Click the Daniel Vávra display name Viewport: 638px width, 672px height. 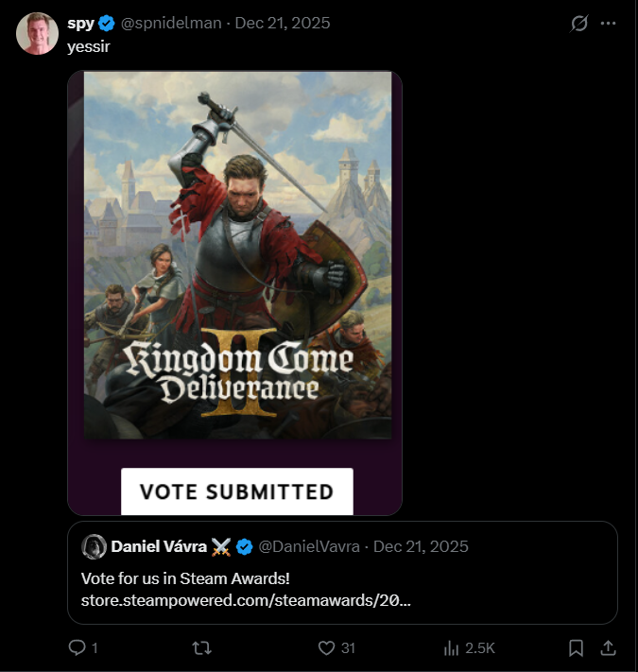pos(158,546)
